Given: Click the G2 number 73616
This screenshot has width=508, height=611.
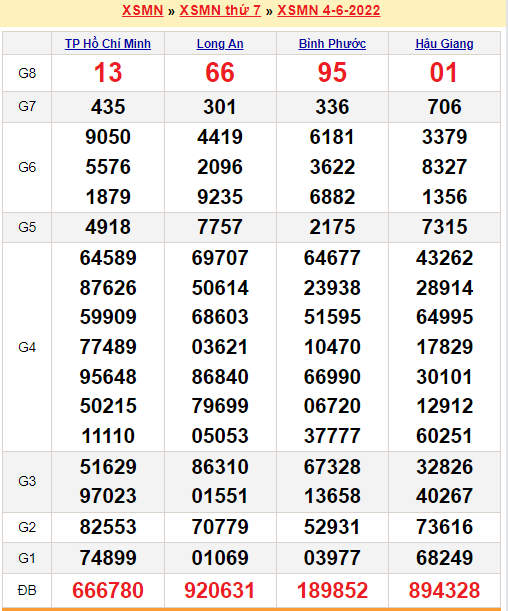Looking at the screenshot, I should click(444, 527).
